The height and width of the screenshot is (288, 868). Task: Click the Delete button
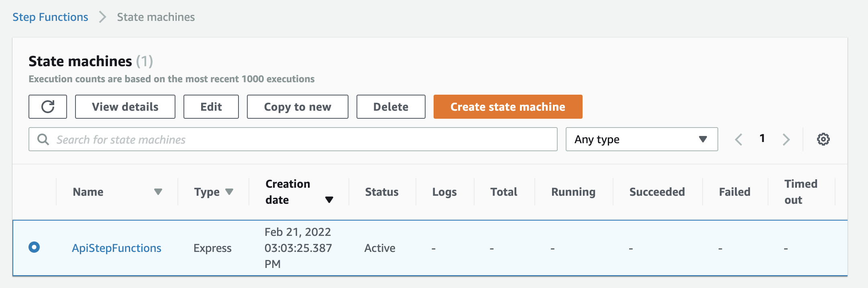pos(391,107)
